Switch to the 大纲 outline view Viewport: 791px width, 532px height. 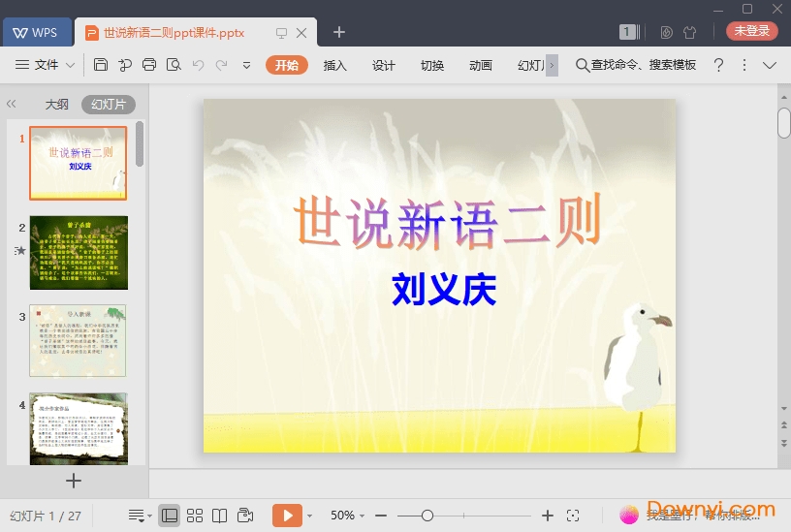[56, 105]
